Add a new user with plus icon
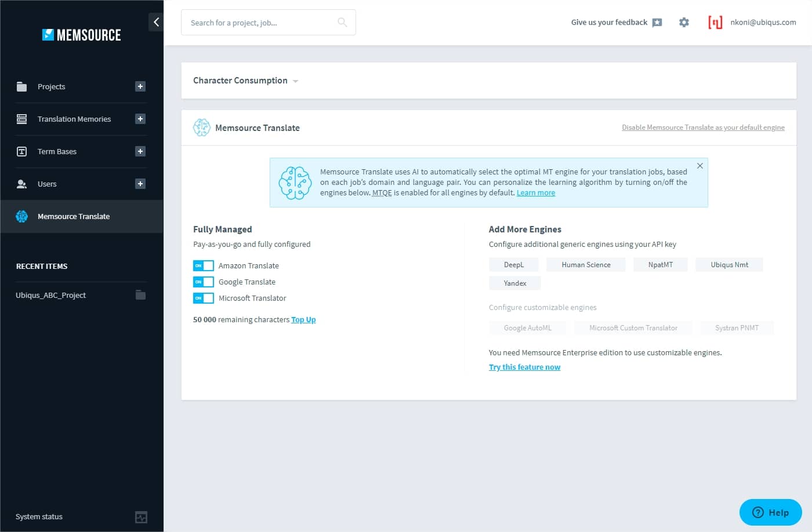This screenshot has width=812, height=532. pyautogui.click(x=140, y=184)
